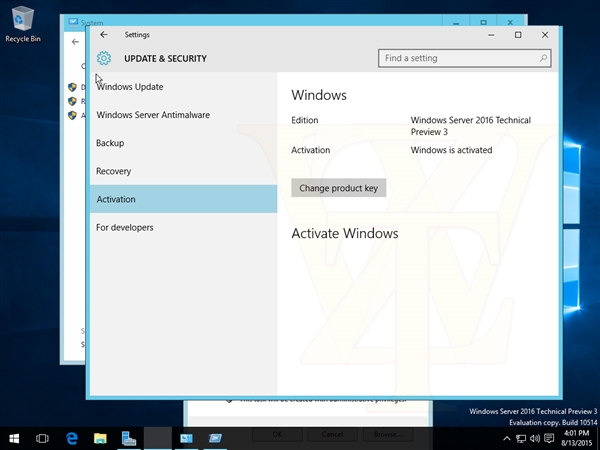Click the Edition label
Screen dimensions: 600x450
[305, 120]
